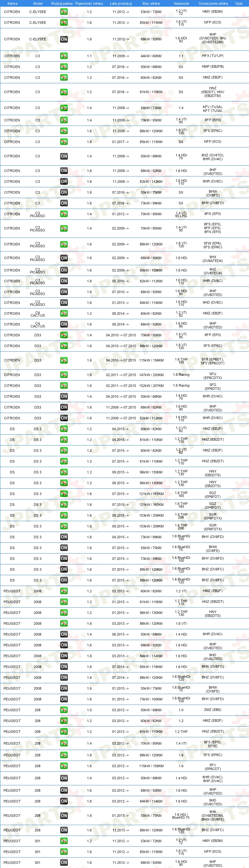
Task: Click the PB icon in C-Elysee NFP (EC5) row
Action: point(64,23)
